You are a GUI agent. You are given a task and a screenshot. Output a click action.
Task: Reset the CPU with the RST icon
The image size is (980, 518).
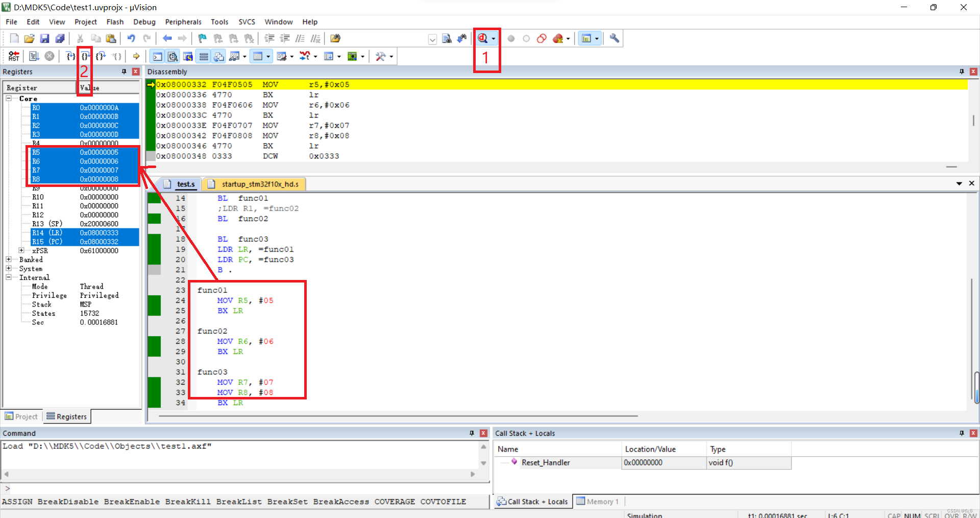tap(14, 56)
